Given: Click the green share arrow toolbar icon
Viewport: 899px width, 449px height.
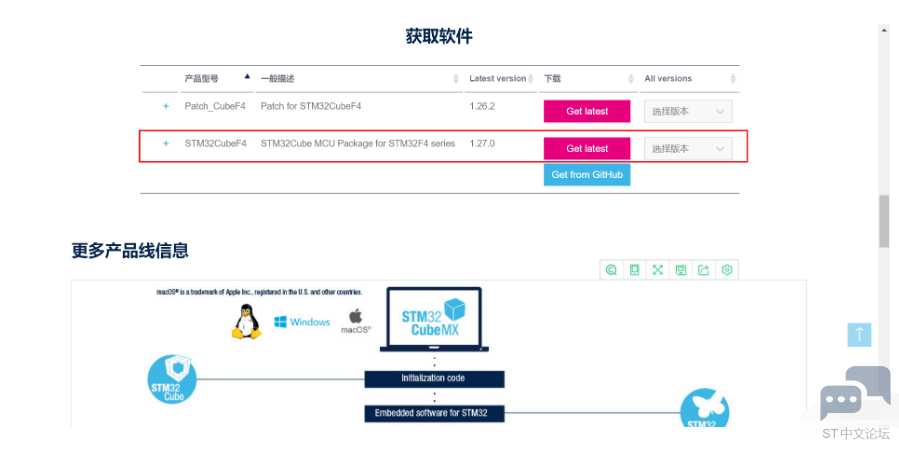Looking at the screenshot, I should tap(704, 270).
